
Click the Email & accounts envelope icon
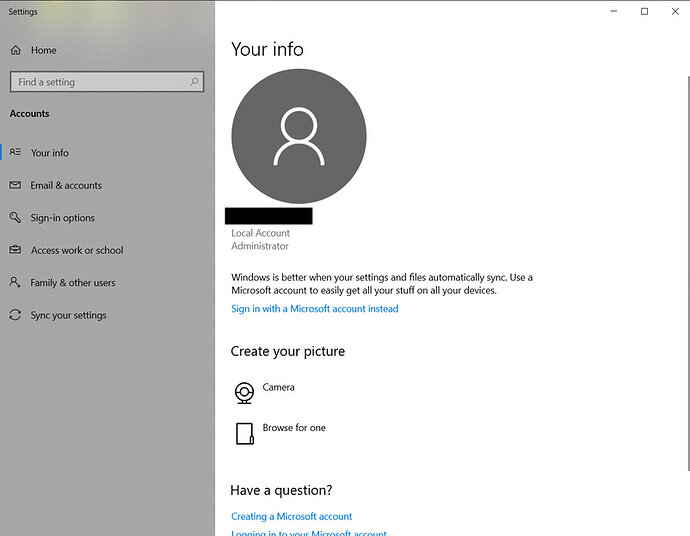click(15, 185)
